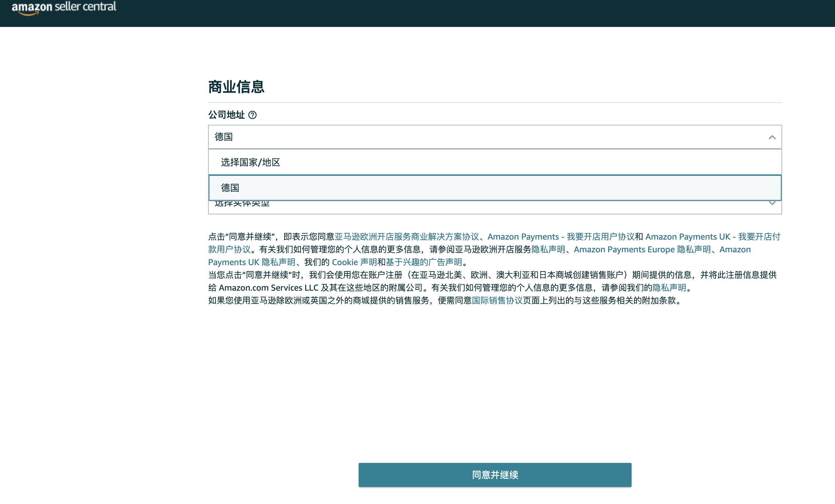
Task: Open Amazon.com Services LLC 隐私声明 link
Action: 669,288
